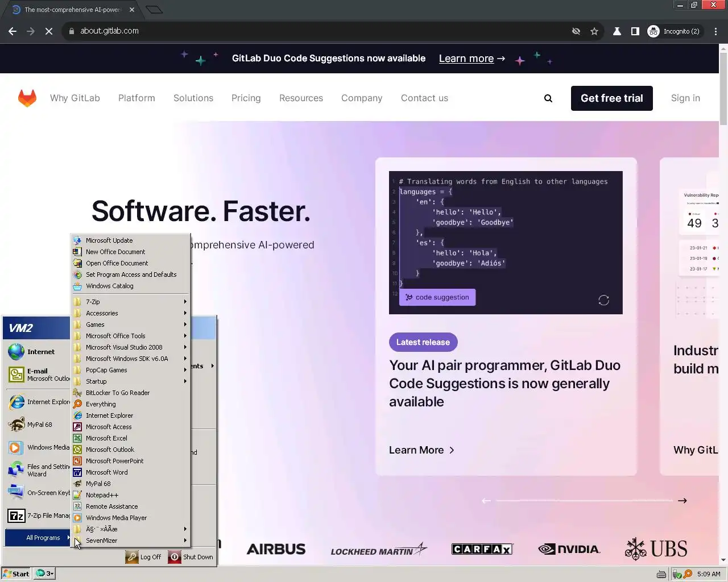Open the Solutions nav menu
Viewport: 728px width, 582px height.
click(193, 98)
